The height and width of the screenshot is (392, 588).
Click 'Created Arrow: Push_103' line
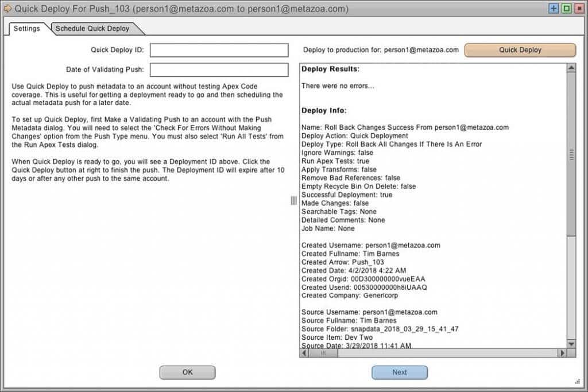[x=343, y=262]
